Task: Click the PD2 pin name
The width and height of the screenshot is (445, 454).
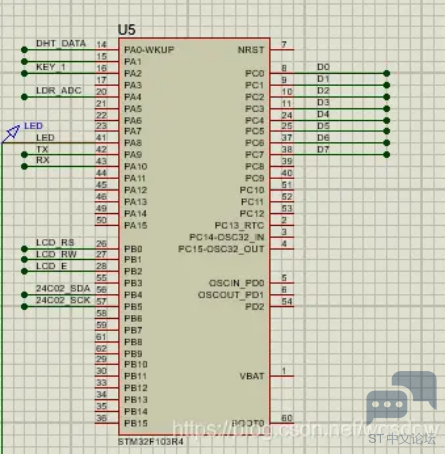Action: pyautogui.click(x=255, y=307)
